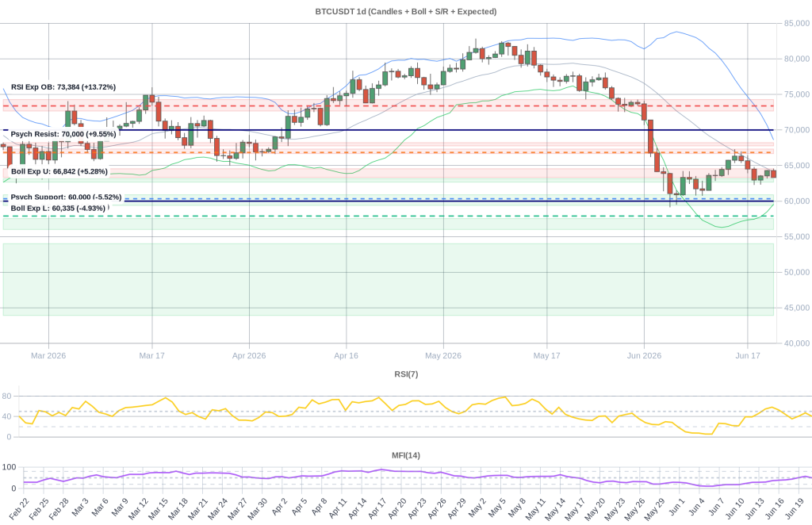Click the 'Jun 7' bottom date label
Screen dimensions: 812x525
714,508
